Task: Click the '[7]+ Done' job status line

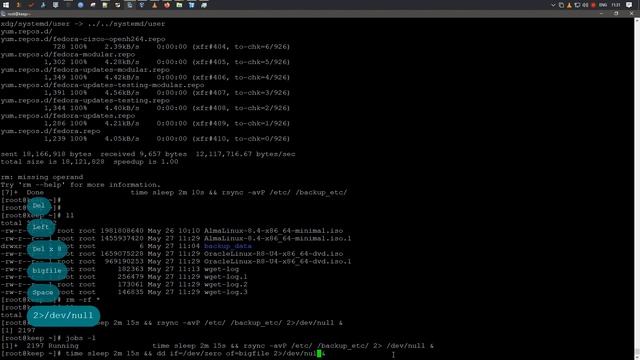Action: (174, 193)
